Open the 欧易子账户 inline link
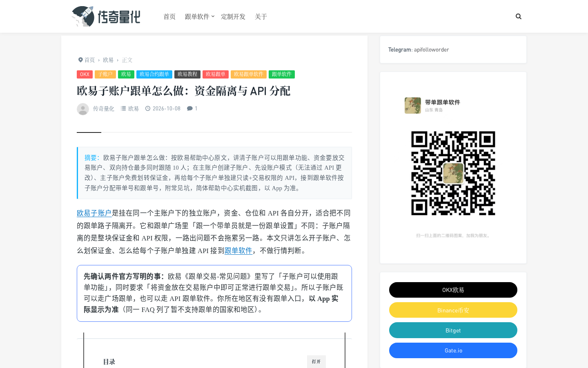This screenshot has height=368, width=588. coord(94,213)
